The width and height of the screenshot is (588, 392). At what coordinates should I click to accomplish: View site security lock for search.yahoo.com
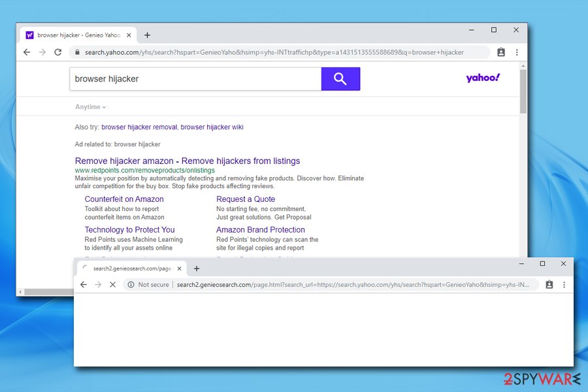coord(77,52)
